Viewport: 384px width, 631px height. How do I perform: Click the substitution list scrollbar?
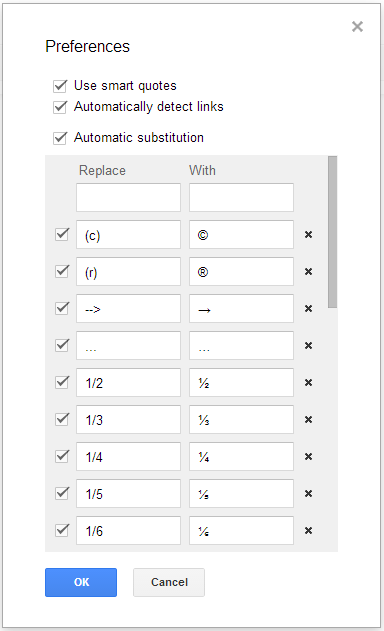pyautogui.click(x=332, y=232)
